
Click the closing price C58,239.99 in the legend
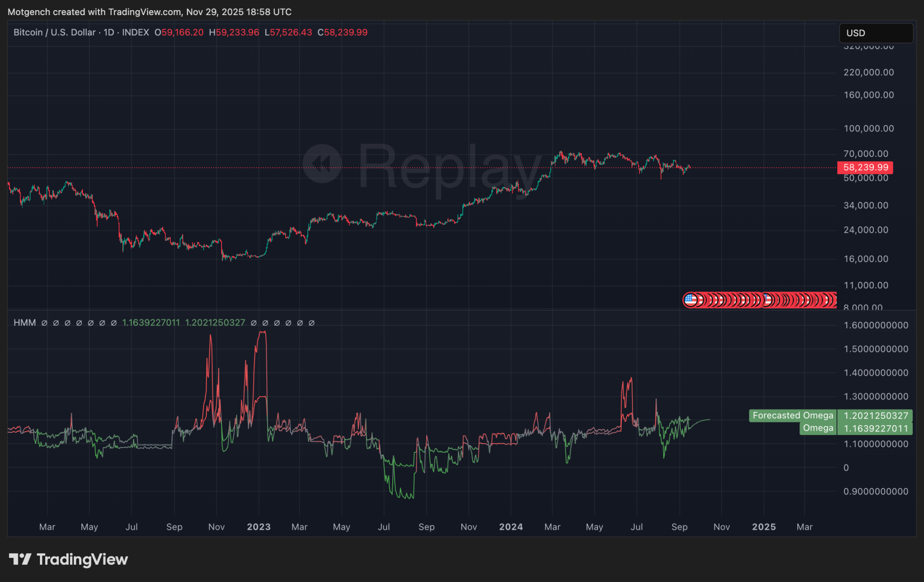342,32
